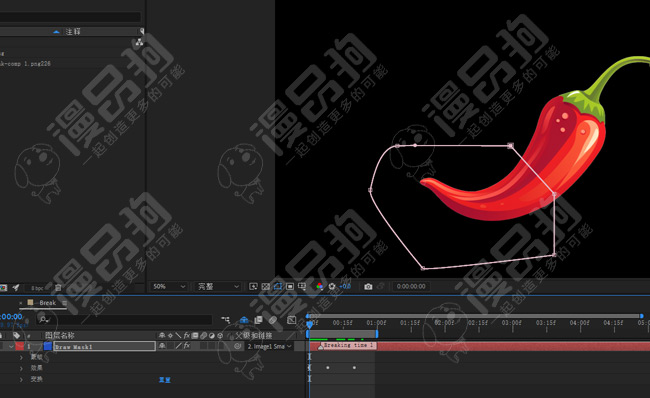Click the reset exposure icon

point(332,286)
